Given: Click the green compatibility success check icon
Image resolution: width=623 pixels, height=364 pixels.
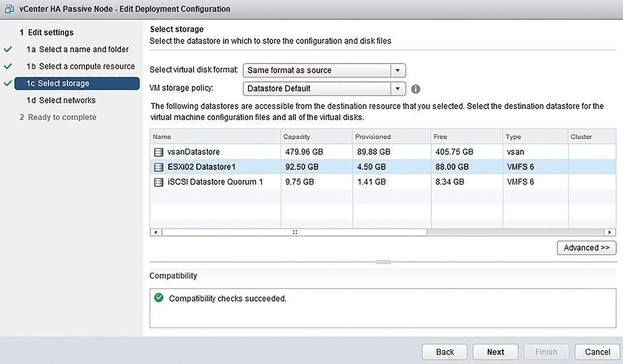Looking at the screenshot, I should 159,297.
